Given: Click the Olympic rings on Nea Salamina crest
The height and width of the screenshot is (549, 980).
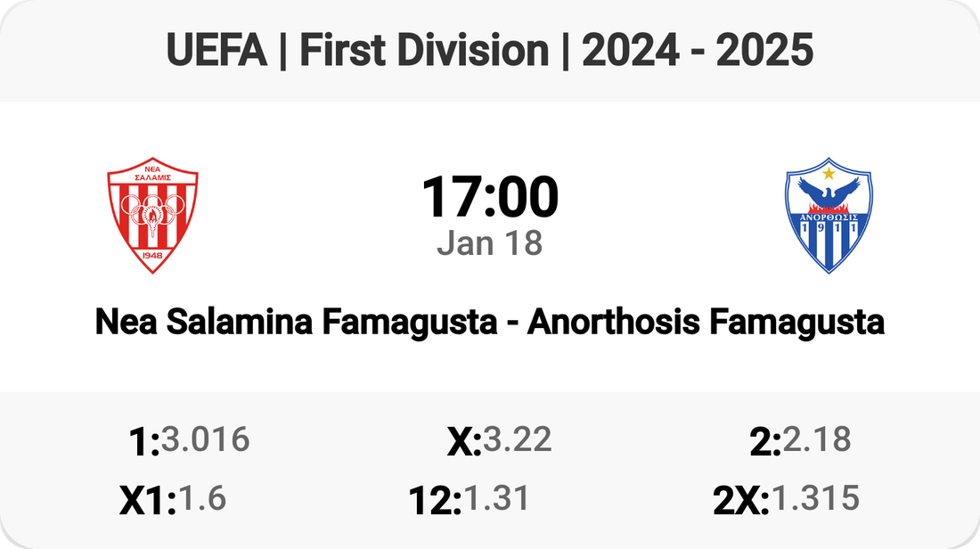Looking at the screenshot, I should coord(152,208).
